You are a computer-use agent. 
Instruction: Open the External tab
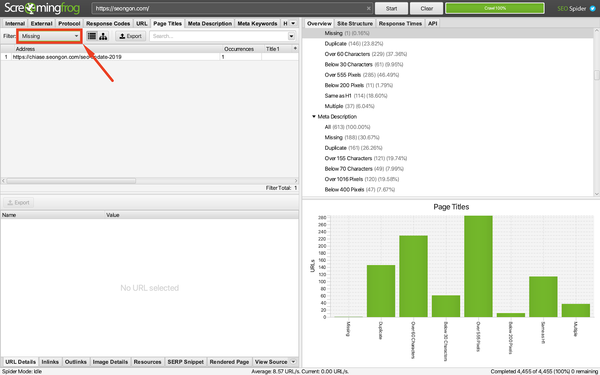point(41,23)
